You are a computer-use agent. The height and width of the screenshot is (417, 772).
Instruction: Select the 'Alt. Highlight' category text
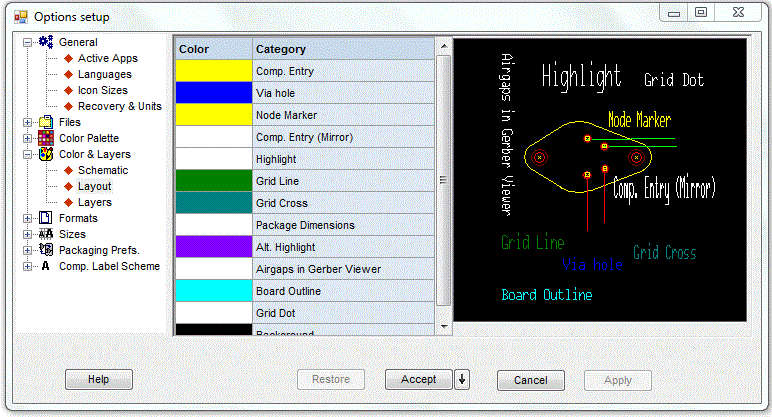[286, 247]
